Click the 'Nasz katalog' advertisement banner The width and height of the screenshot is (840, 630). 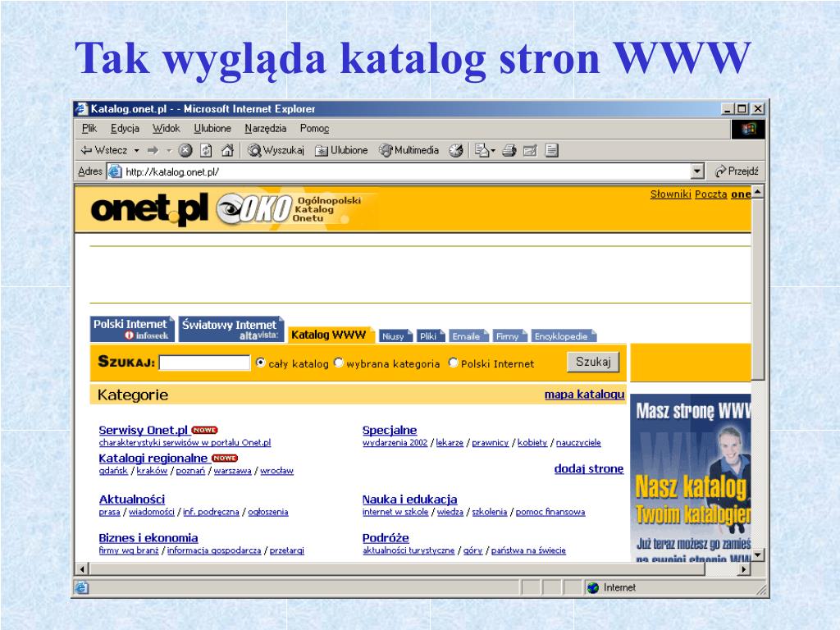pos(692,478)
